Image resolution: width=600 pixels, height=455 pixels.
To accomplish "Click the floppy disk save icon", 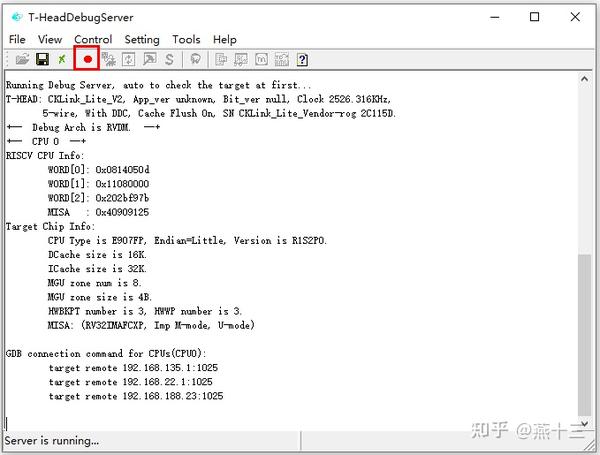I will [x=42, y=59].
